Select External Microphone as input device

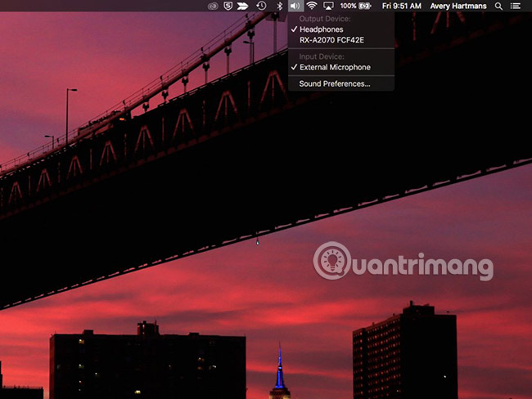pos(335,67)
